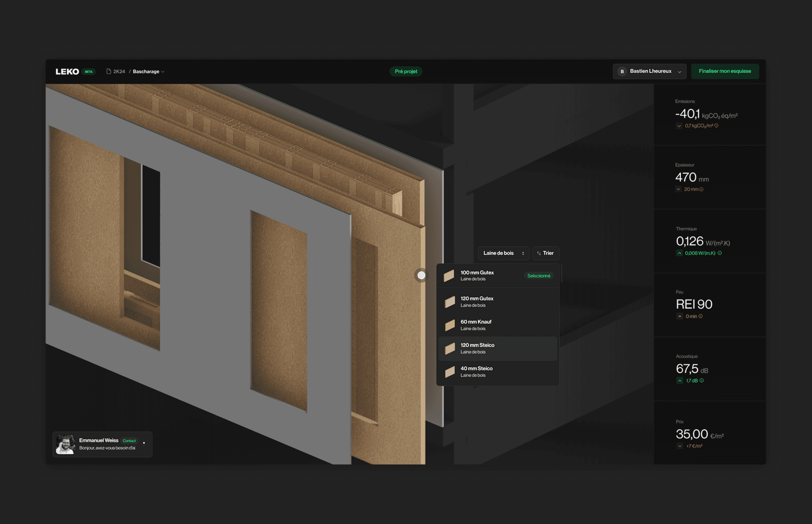Click the info icon next to 0,008 W/(m.K)
812x524 pixels.
[720, 253]
